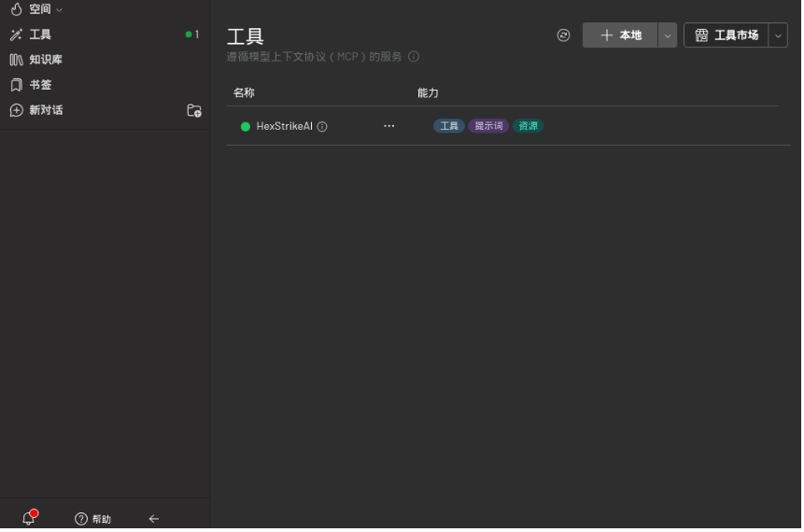This screenshot has width=804, height=532.
Task: Open dropdown arrow next to 工具市场
Action: (x=778, y=35)
